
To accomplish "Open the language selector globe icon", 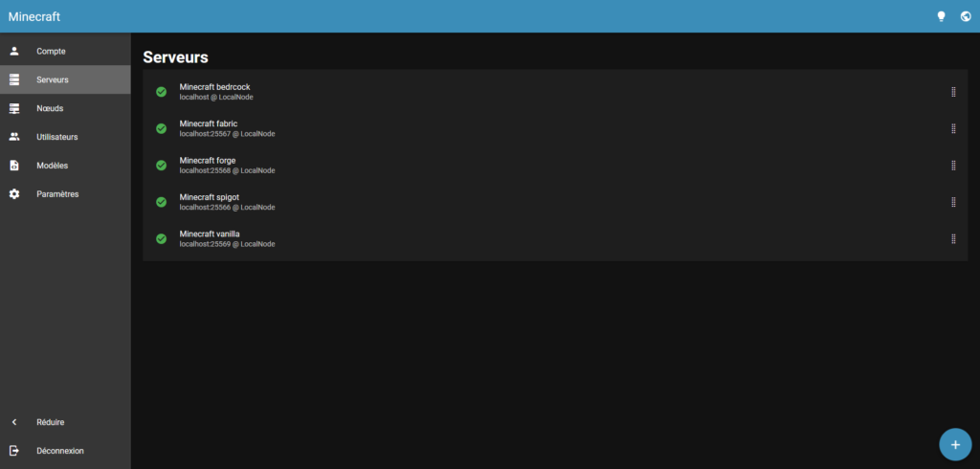I will coord(965,16).
